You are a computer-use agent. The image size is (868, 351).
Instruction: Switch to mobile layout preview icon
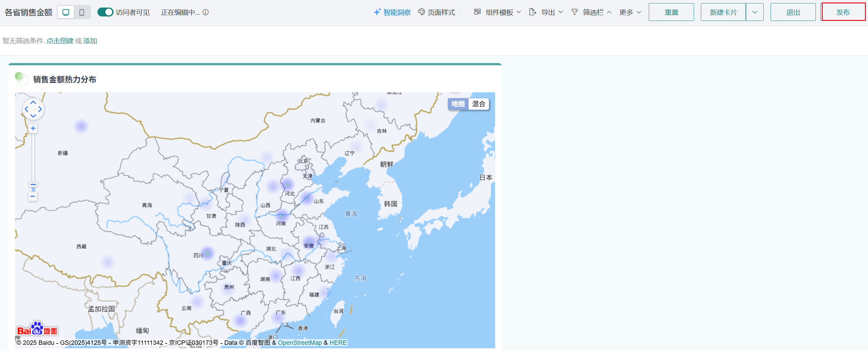coord(82,12)
